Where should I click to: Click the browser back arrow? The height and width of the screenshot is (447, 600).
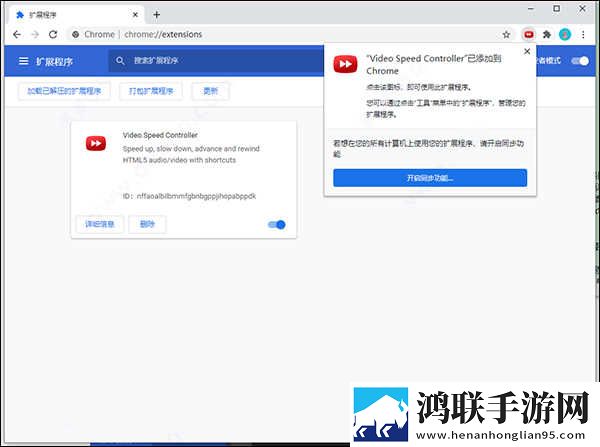[x=16, y=34]
